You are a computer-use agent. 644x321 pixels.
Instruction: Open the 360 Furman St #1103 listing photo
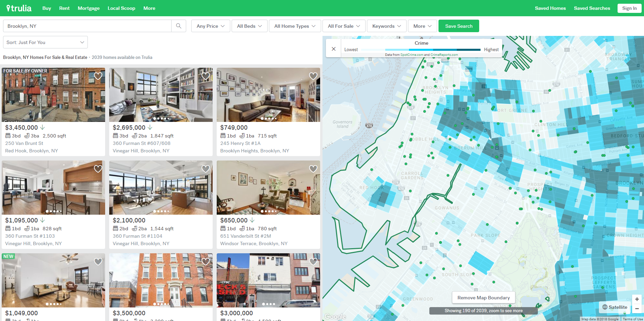pos(53,188)
